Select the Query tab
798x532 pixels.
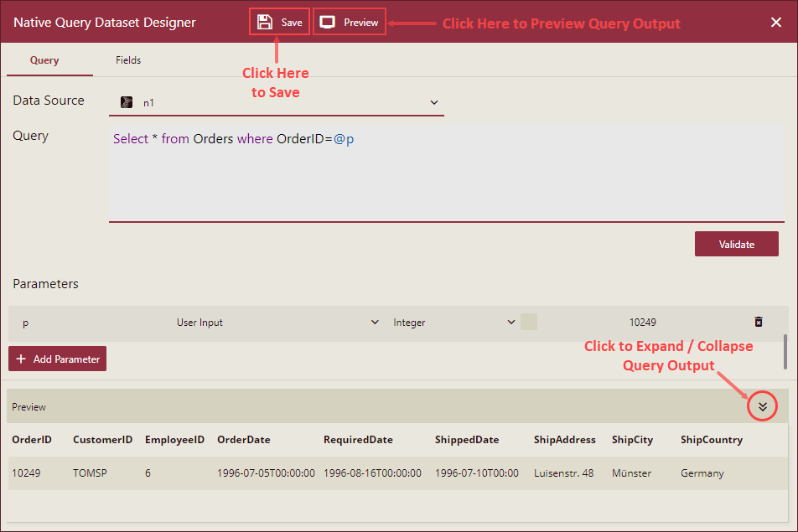pos(45,59)
